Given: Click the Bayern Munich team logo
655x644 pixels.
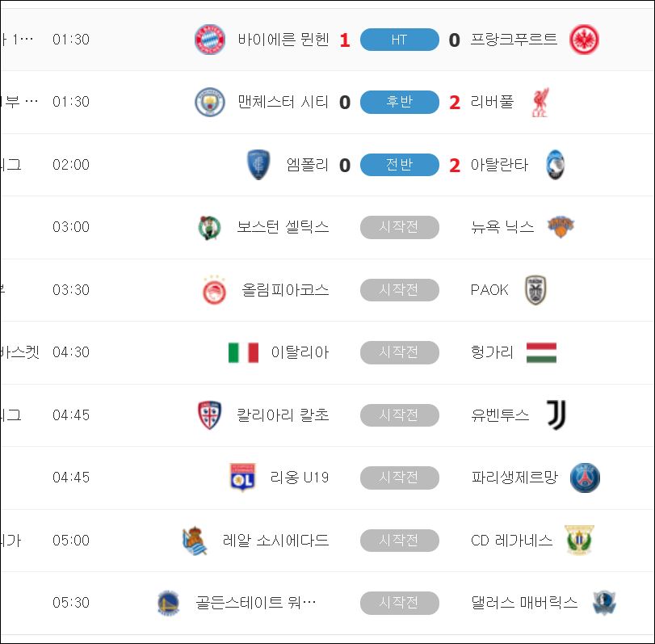Looking at the screenshot, I should coord(210,40).
